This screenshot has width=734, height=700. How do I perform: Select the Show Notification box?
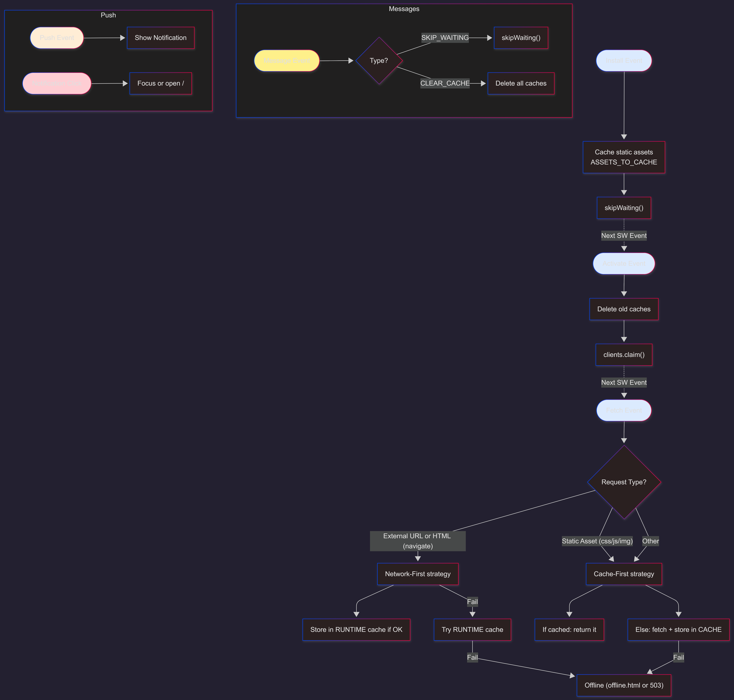pyautogui.click(x=160, y=38)
